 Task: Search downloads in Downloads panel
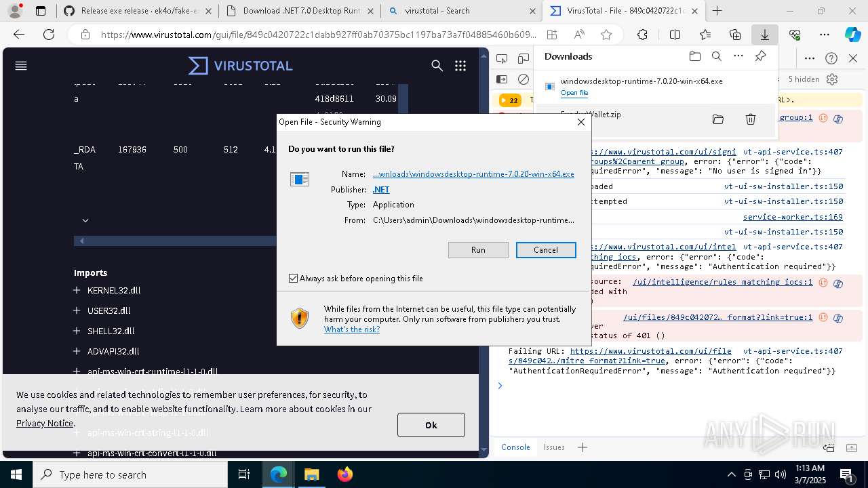point(717,56)
